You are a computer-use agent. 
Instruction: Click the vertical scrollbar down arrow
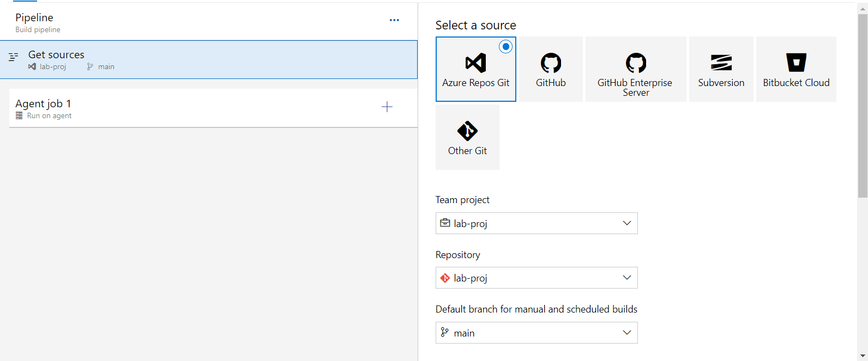click(x=862, y=356)
